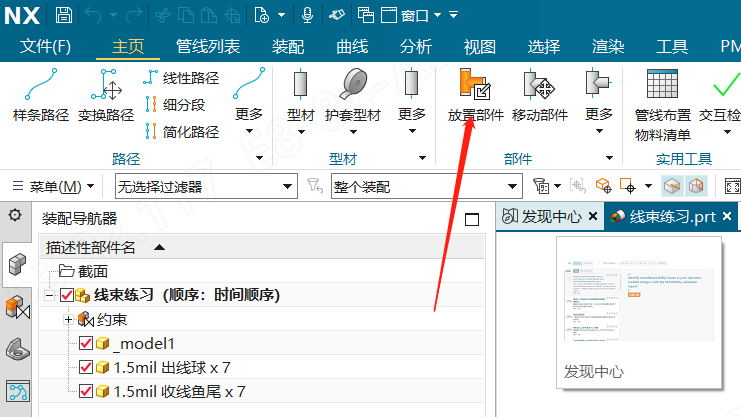The image size is (741, 417).
Task: Open the 管线布置物料清单 routing BOM table
Action: (663, 105)
